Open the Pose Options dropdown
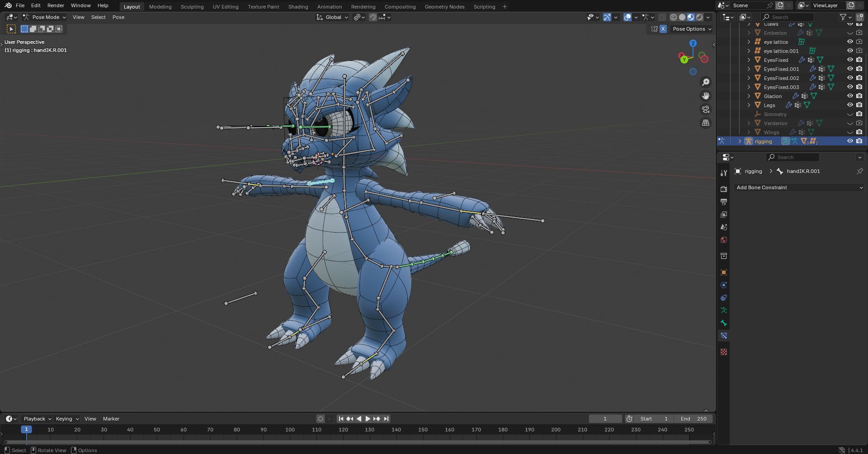868x454 pixels. pyautogui.click(x=691, y=29)
